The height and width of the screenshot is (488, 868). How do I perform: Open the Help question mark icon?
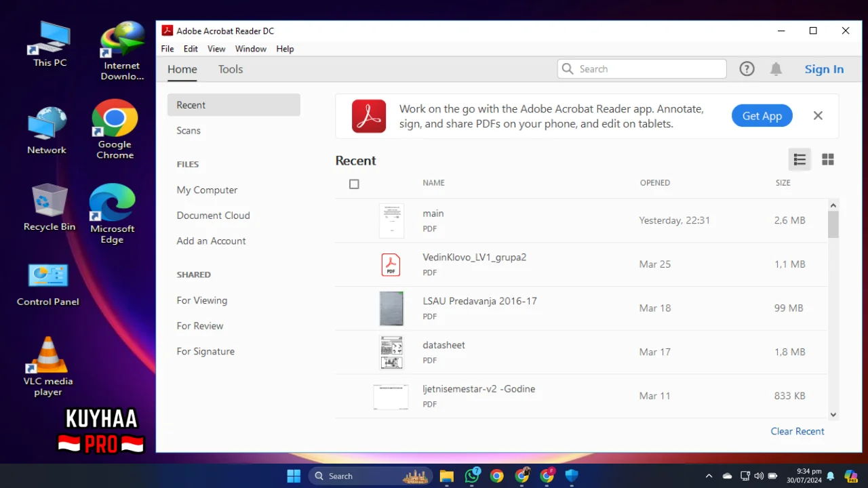pos(747,69)
